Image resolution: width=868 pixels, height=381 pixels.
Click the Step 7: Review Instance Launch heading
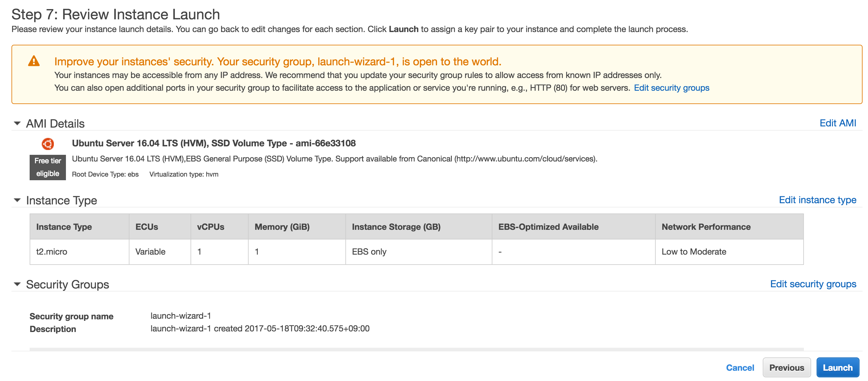tap(116, 15)
